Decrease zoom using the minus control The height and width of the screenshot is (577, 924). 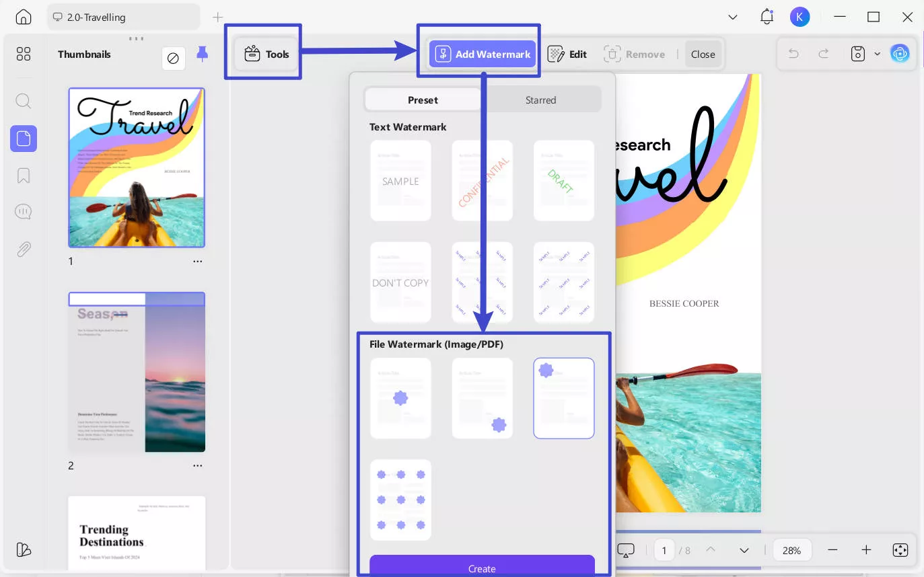tap(833, 549)
